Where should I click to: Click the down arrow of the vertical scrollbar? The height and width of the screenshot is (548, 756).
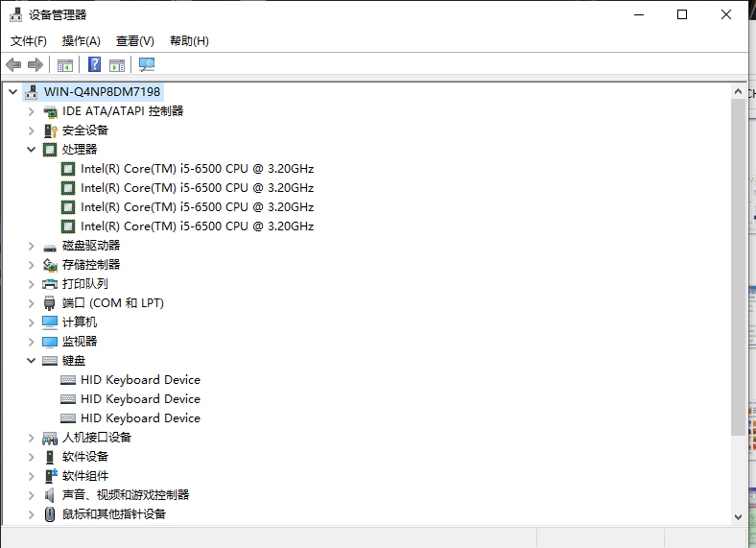click(x=738, y=516)
